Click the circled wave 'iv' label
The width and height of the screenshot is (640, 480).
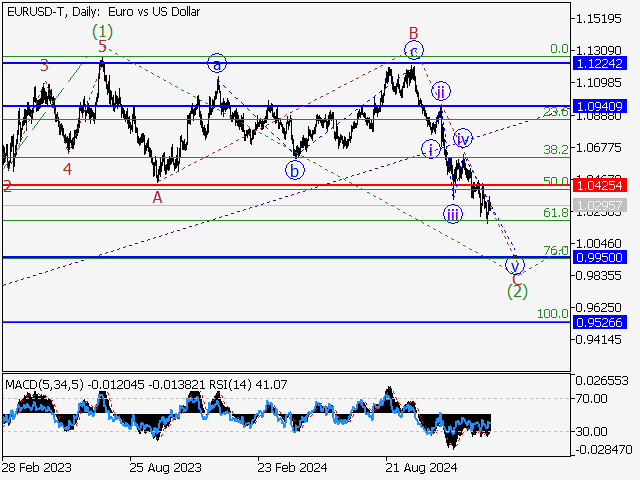(x=462, y=137)
